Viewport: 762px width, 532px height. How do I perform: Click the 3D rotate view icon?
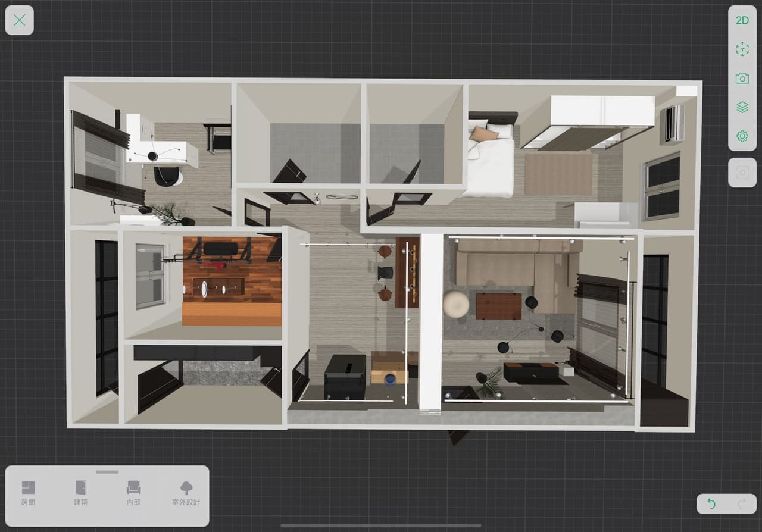[x=742, y=49]
